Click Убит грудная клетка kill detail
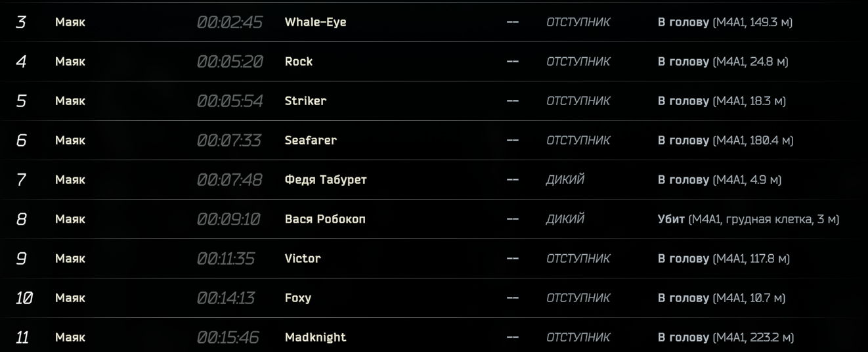 point(749,219)
